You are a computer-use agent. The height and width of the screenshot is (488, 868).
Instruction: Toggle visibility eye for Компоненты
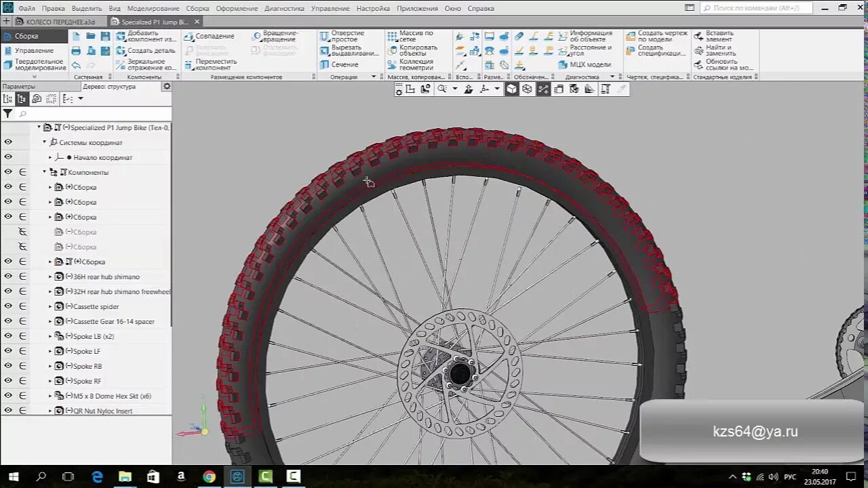click(8, 172)
